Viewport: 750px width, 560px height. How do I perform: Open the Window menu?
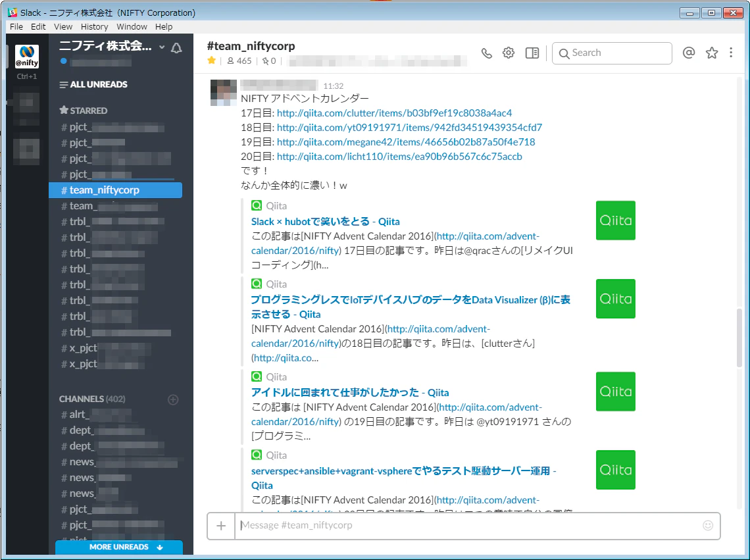pyautogui.click(x=132, y=27)
